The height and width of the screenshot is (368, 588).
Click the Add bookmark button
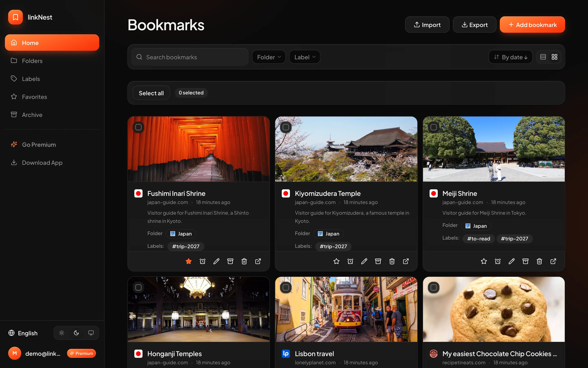pos(532,25)
